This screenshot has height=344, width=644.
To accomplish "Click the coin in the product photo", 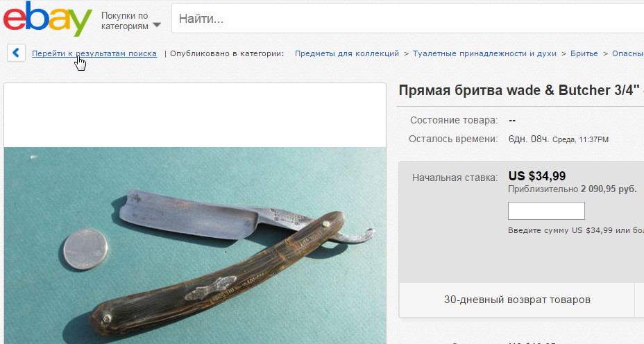I will 85,249.
